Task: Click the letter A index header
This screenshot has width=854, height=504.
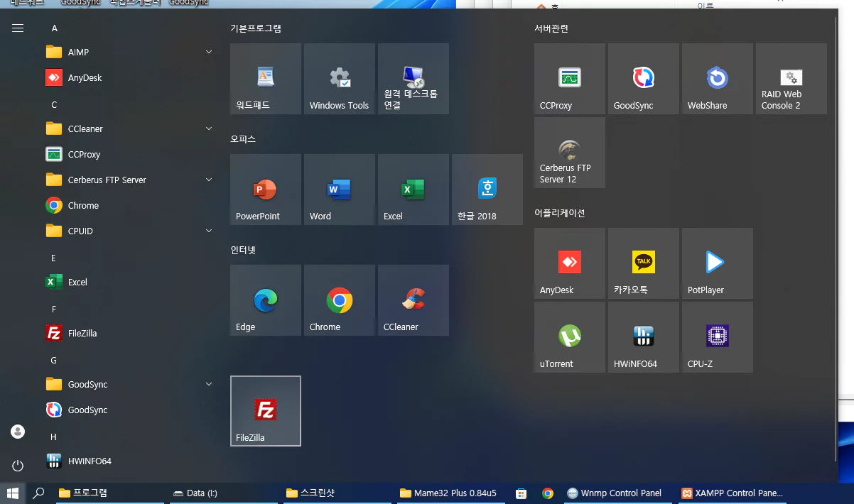Action: click(x=55, y=28)
